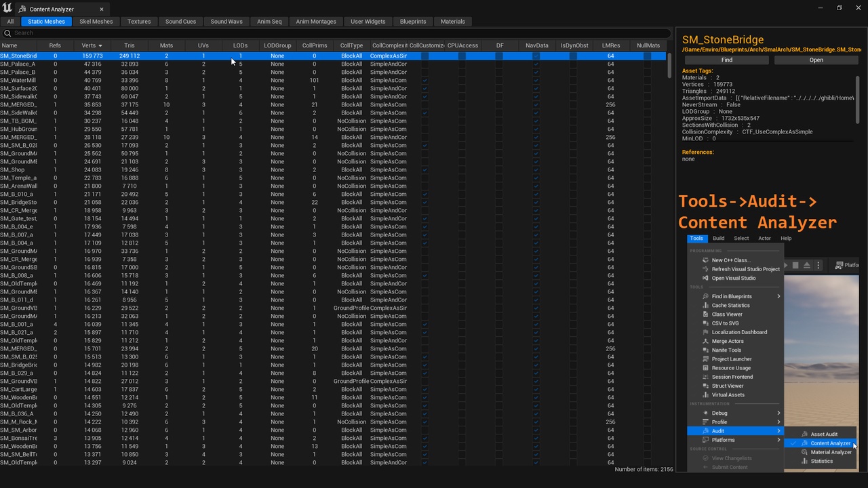Click the Resource Usage icon

click(x=705, y=368)
